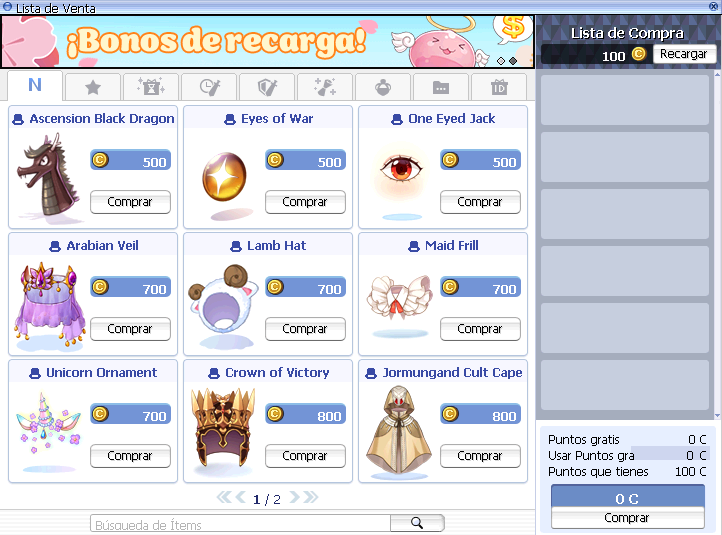722x535 pixels.
Task: Select the shield equipment category tab
Action: pyautogui.click(x=267, y=87)
